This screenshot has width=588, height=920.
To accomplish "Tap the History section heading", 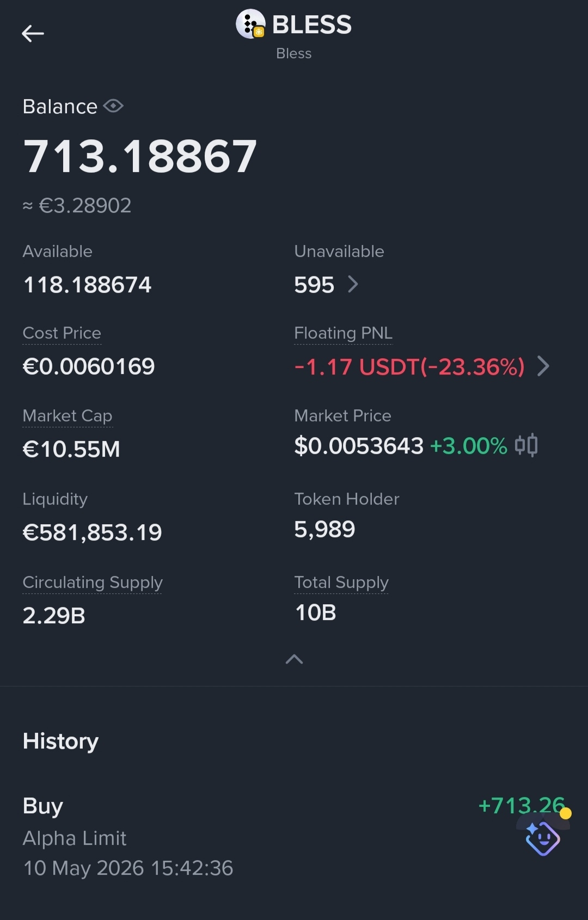I will (60, 741).
